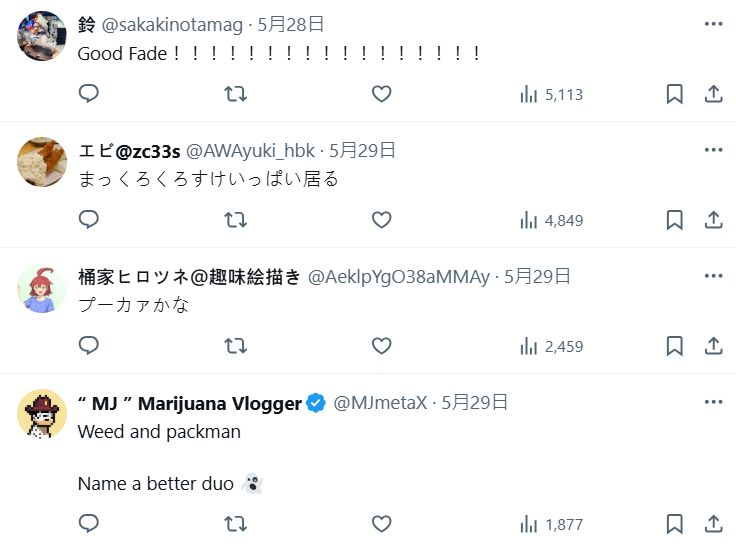Open the @MJmetaX profile handle link
This screenshot has width=736, height=548.
pyautogui.click(x=380, y=403)
